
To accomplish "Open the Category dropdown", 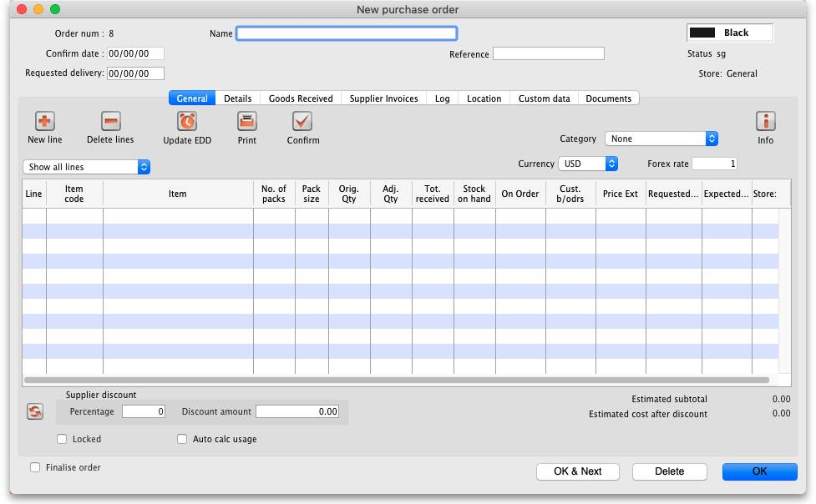I will 661,139.
